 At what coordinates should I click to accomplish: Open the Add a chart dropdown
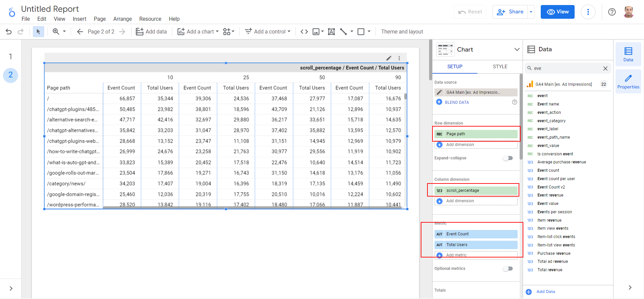click(x=198, y=31)
